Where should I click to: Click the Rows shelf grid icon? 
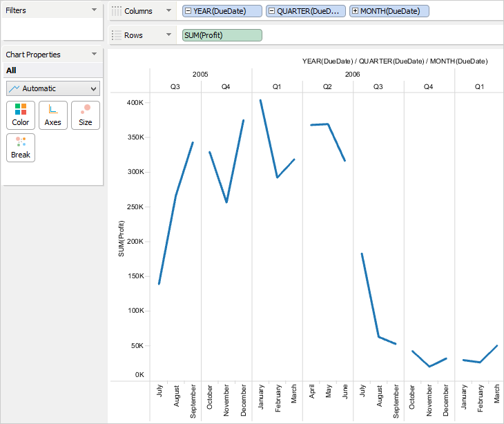117,35
